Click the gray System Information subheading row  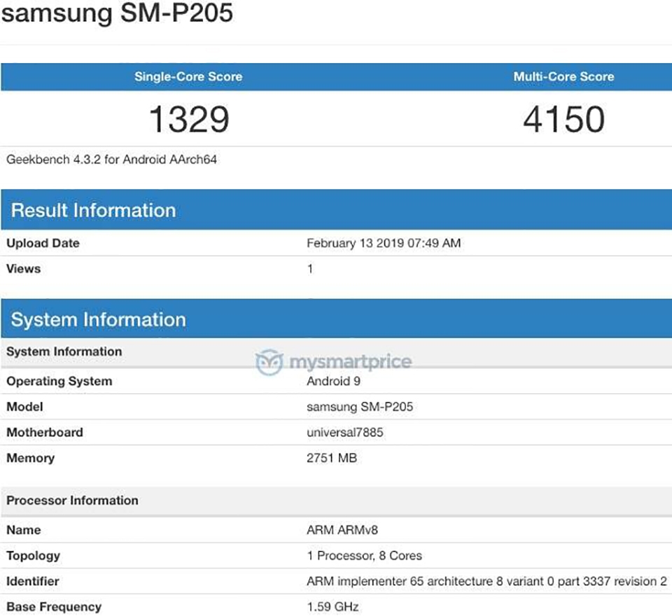click(x=336, y=352)
